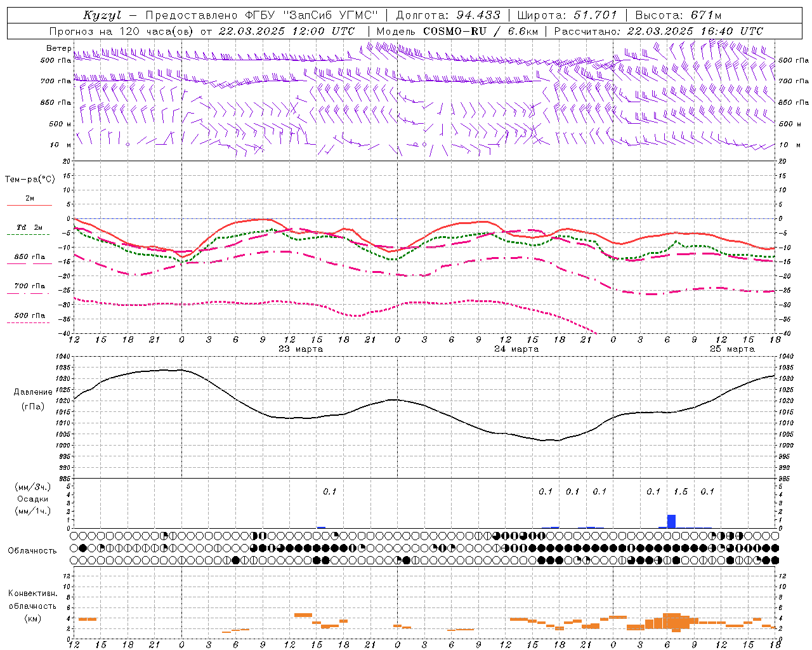Click the dashed 'Td 2м' legend line
This screenshot has height=650, width=812.
(29, 235)
